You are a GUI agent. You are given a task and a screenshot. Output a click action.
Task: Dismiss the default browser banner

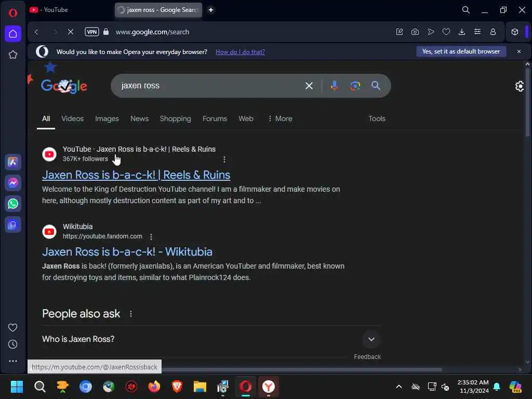tap(519, 51)
